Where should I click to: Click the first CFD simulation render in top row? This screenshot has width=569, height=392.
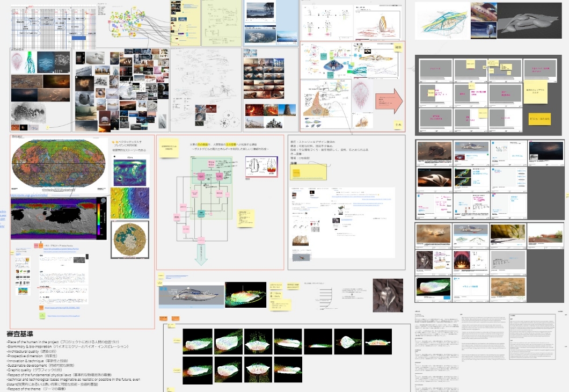coord(198,340)
